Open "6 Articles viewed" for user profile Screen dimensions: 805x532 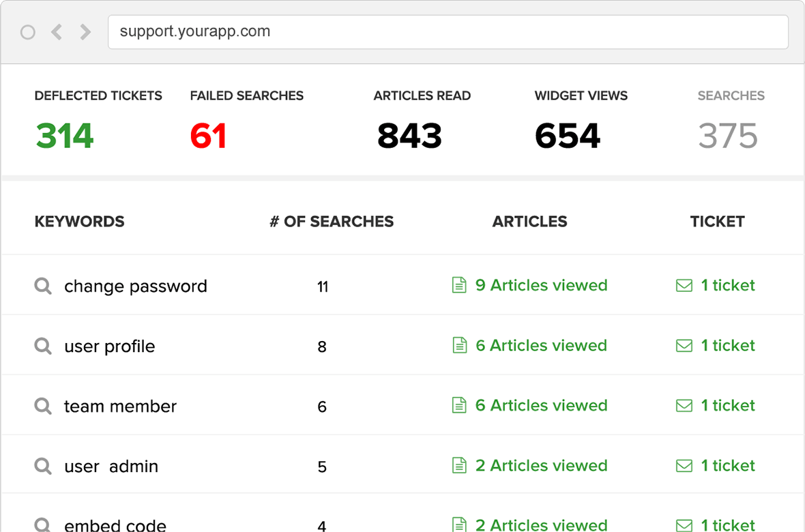[541, 345]
